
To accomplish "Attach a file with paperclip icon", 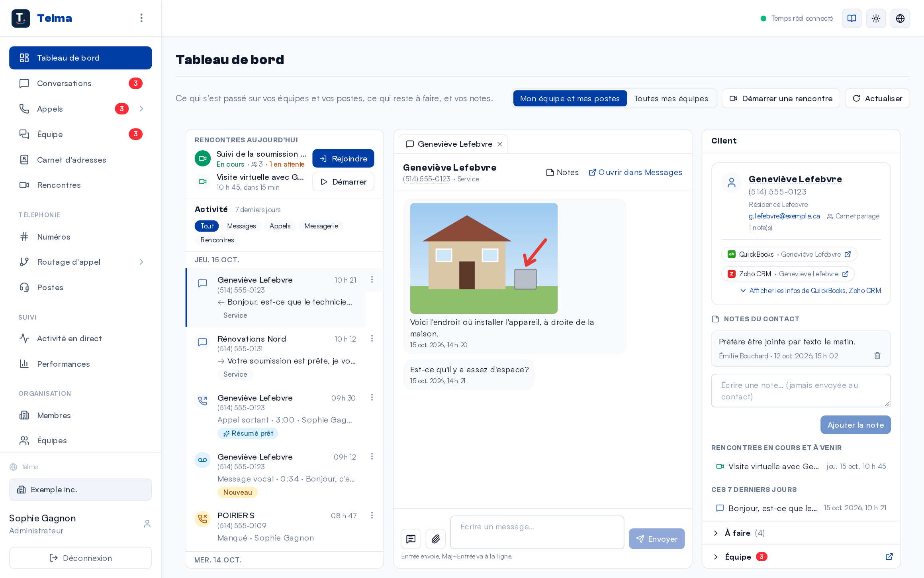I will point(435,539).
